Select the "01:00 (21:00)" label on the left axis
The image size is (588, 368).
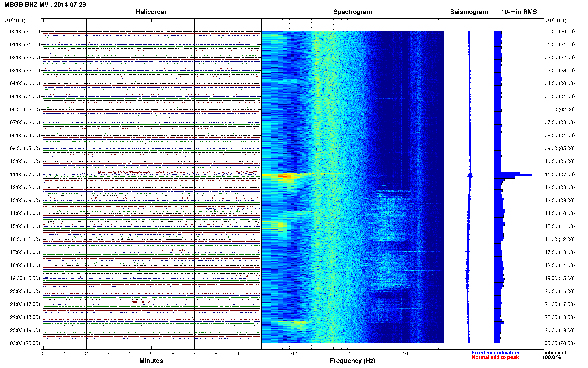coord(25,45)
